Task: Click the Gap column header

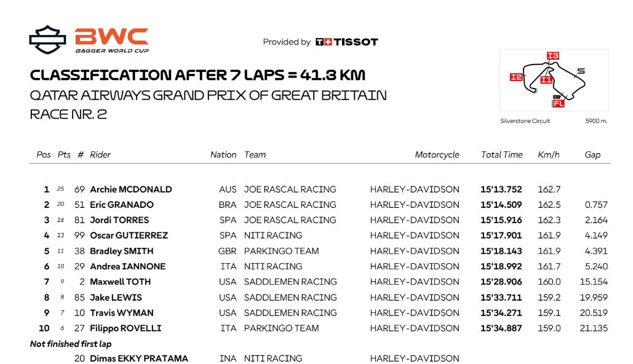Action: [x=592, y=154]
